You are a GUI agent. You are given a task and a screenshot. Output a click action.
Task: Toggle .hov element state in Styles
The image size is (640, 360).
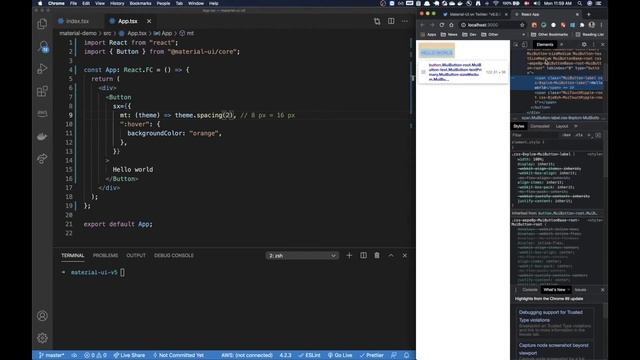point(567,135)
